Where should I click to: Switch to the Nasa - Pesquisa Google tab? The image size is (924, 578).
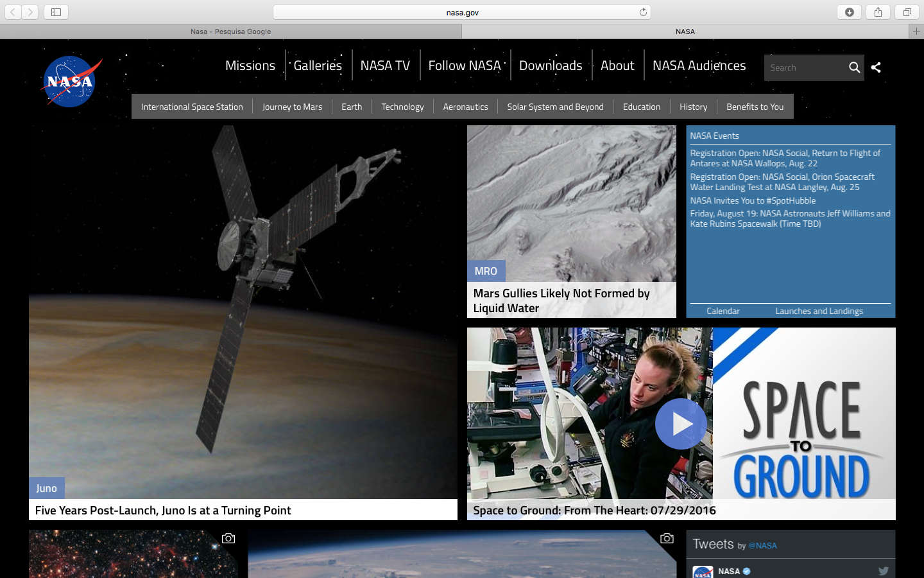[x=230, y=31]
